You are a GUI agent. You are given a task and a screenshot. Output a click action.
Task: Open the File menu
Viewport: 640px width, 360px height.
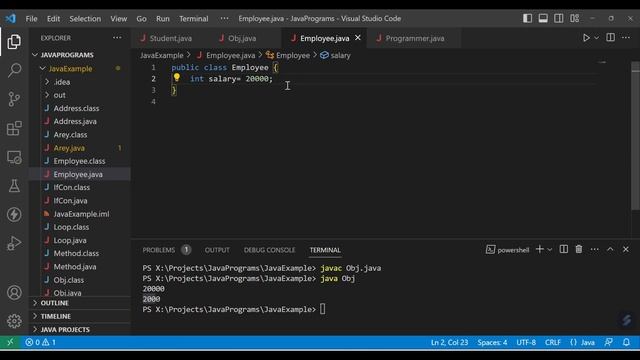pos(31,18)
